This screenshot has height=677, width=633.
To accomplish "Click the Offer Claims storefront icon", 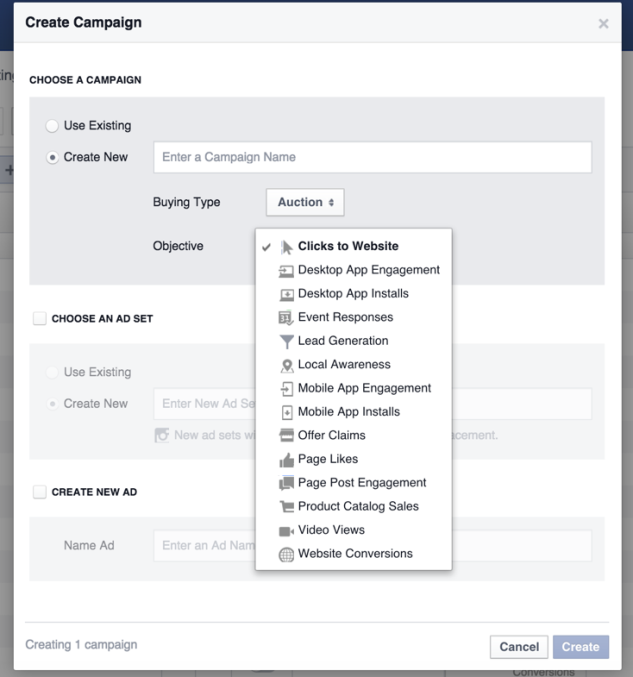I will tap(286, 435).
